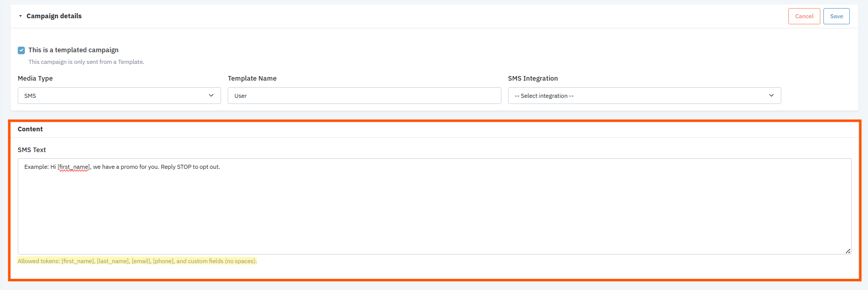
Task: Click the Campaign details heading text
Action: [x=54, y=16]
